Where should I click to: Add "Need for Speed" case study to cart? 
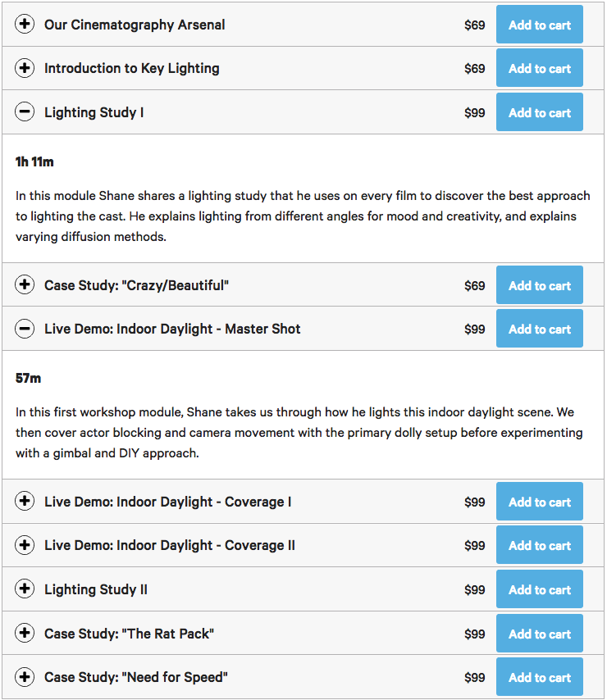539,677
